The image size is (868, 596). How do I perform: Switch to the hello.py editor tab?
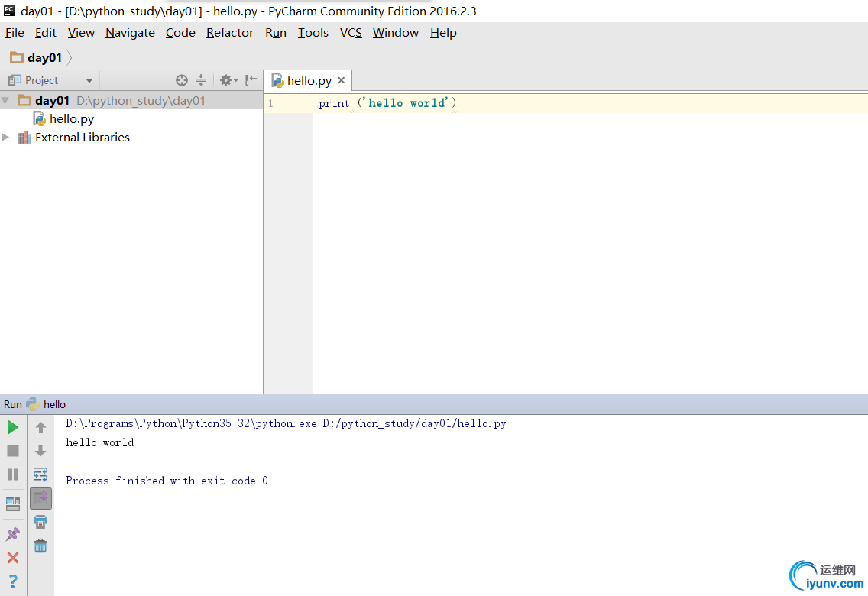pyautogui.click(x=309, y=81)
